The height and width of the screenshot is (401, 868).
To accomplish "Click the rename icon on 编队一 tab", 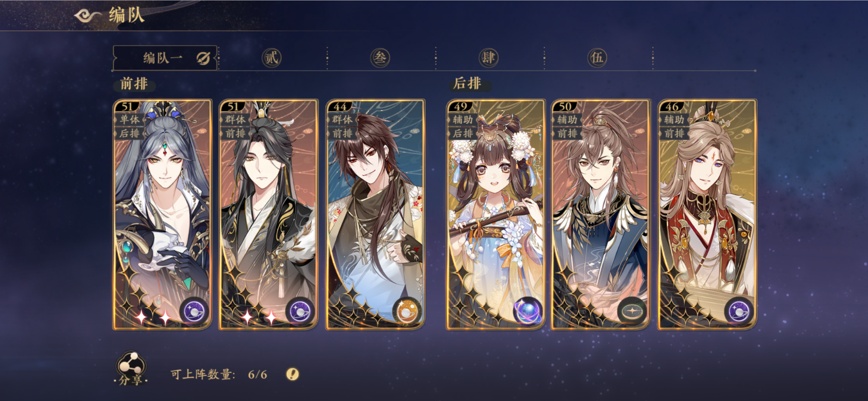I will (203, 58).
